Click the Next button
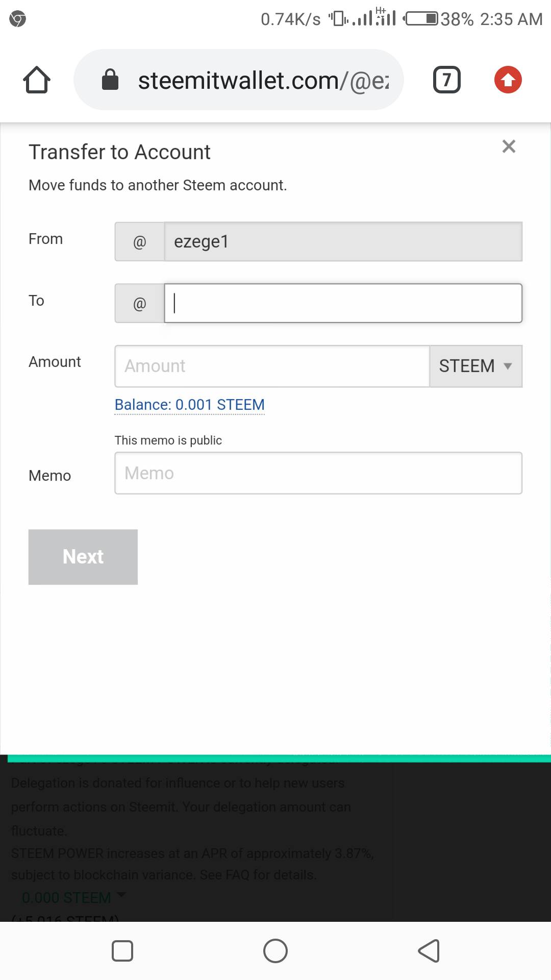 pyautogui.click(x=83, y=557)
